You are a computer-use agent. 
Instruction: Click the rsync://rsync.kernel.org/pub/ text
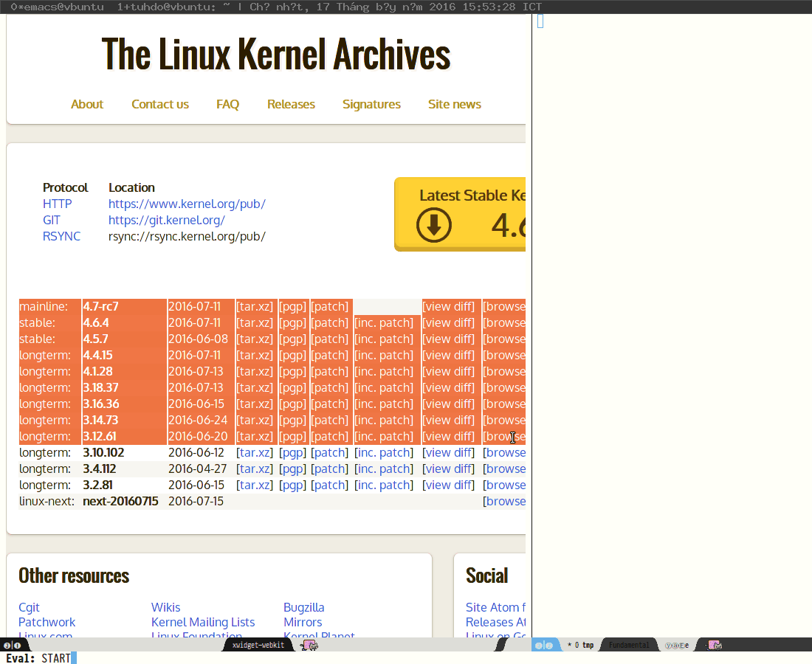coord(187,237)
